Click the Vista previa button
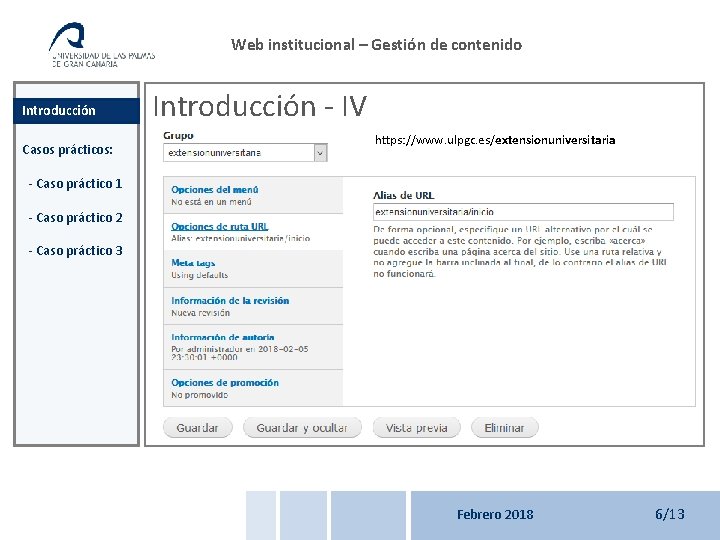720x540 pixels. 416,428
